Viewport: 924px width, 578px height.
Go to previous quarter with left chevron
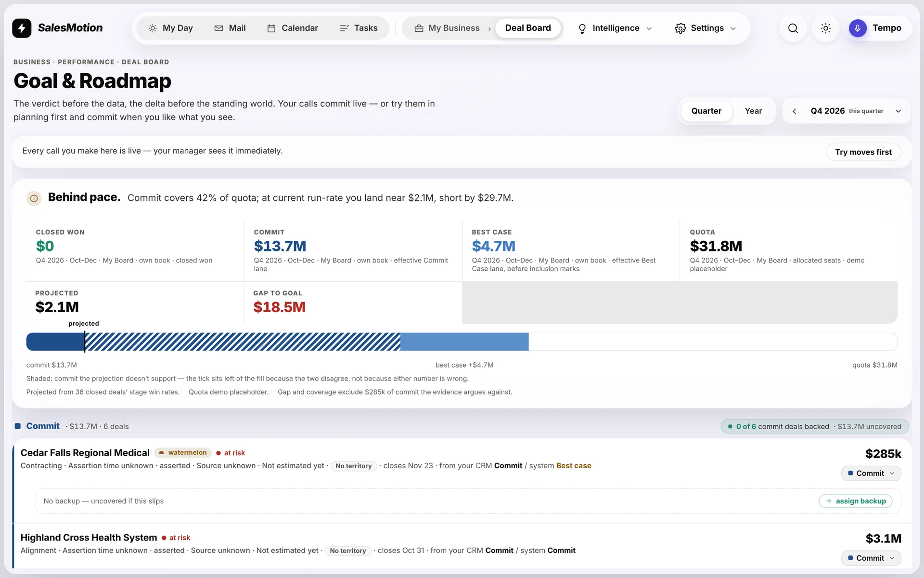(794, 111)
